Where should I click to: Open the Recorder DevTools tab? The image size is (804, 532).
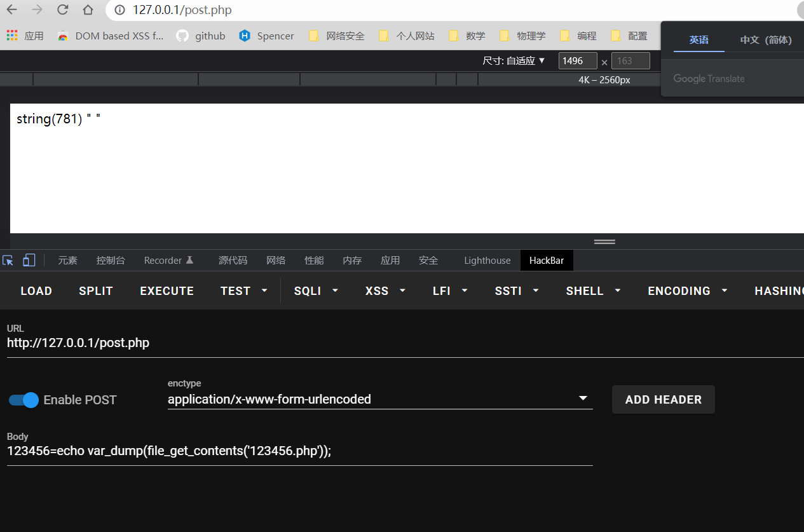coord(168,260)
